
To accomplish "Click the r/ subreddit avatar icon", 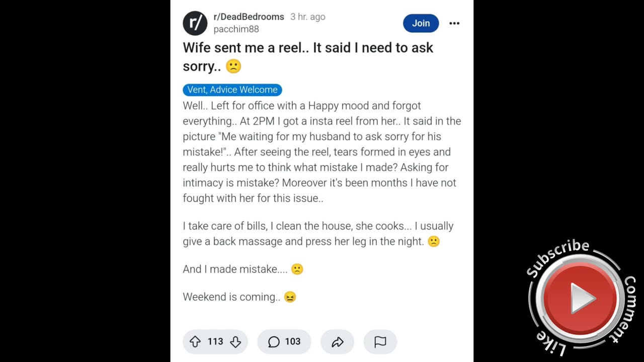I will tap(195, 23).
